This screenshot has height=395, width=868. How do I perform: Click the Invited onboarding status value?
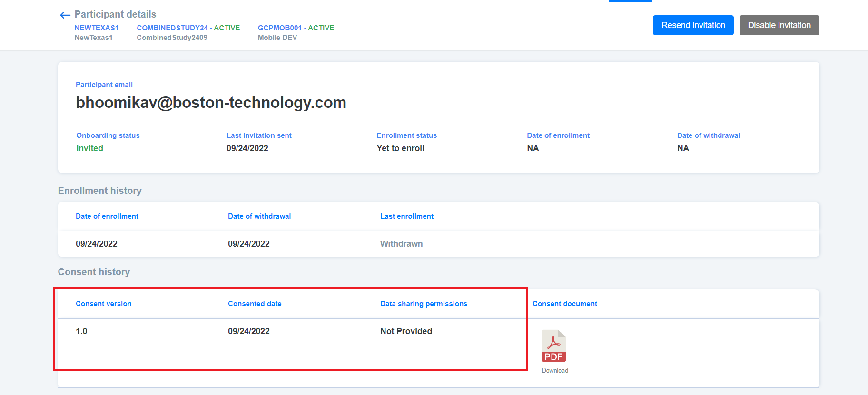(90, 148)
